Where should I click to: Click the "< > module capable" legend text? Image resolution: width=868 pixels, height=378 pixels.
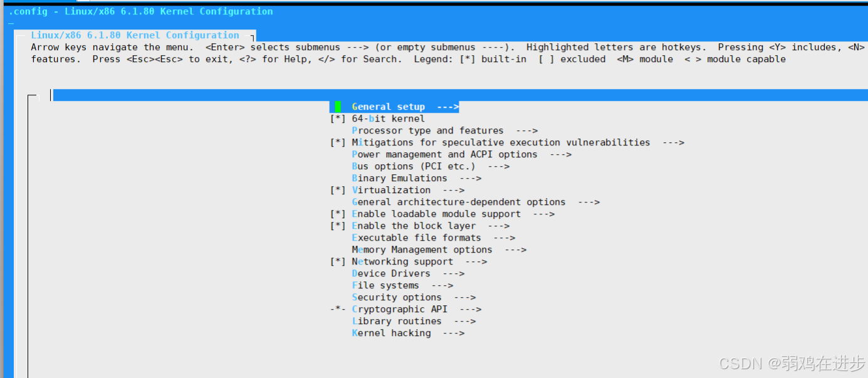[736, 59]
